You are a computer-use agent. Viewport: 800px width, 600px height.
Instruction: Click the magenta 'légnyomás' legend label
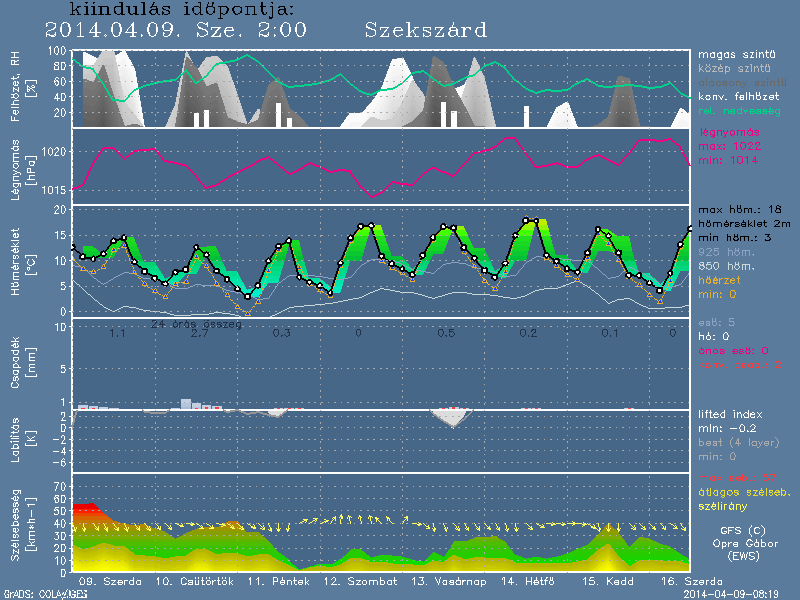pyautogui.click(x=728, y=133)
